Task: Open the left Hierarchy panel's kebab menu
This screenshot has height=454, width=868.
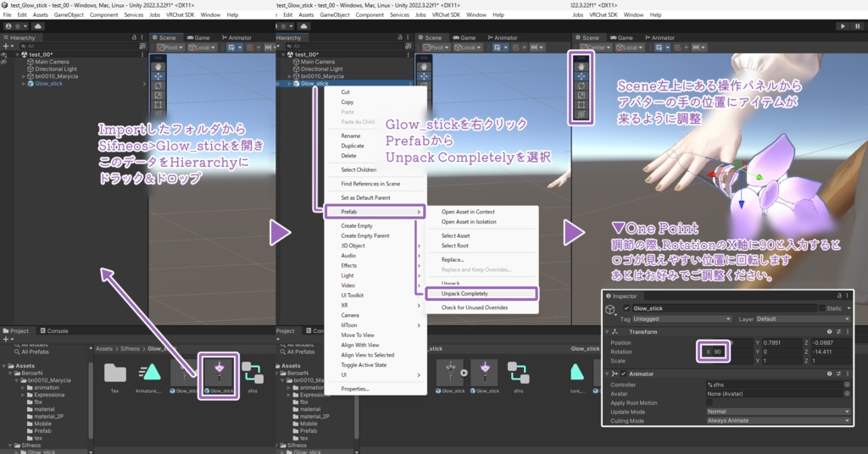Action: tap(142, 37)
